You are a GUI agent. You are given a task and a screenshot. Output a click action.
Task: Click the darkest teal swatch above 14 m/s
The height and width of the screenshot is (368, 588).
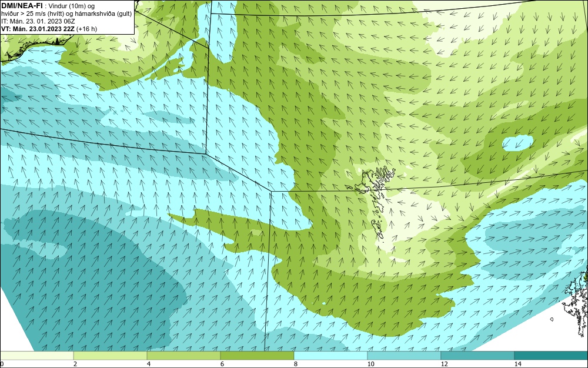click(x=552, y=356)
